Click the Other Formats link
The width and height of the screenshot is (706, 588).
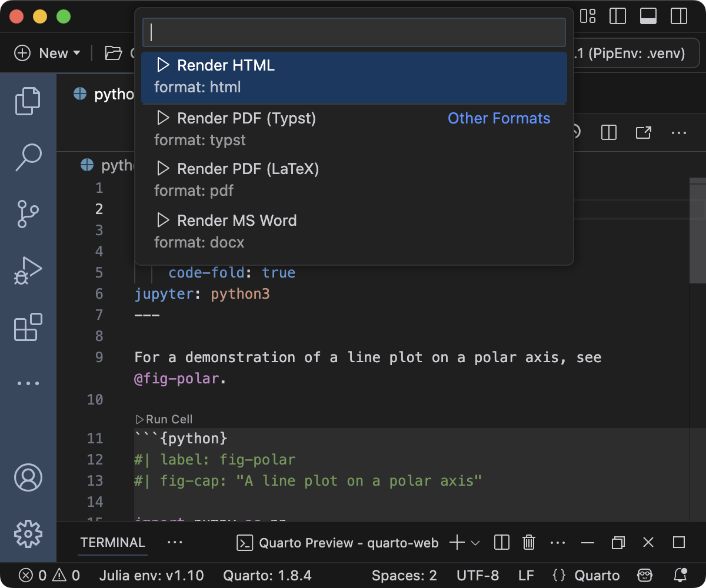499,118
